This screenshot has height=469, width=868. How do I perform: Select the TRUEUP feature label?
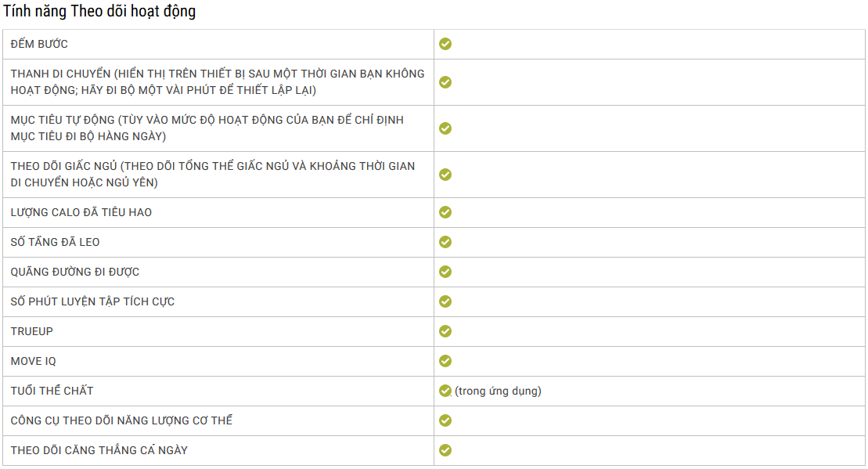point(31,331)
